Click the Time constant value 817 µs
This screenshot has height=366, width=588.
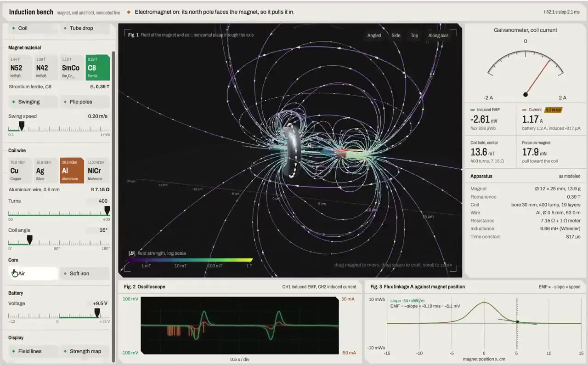(572, 237)
